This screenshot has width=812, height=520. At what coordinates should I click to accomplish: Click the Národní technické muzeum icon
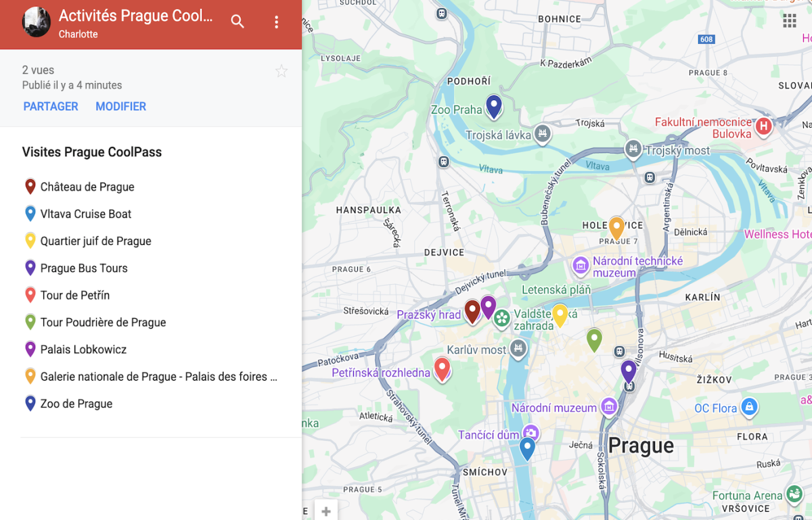tap(581, 266)
